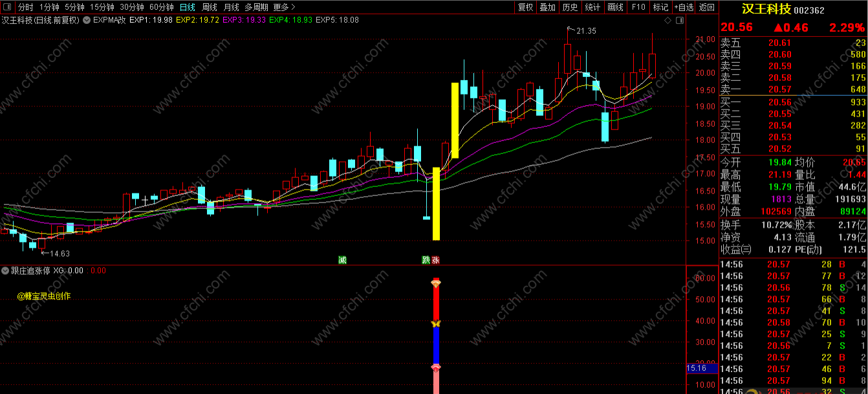Click the current price 20.56 in the header
Viewport: 868px width, 394px height.
[737, 28]
